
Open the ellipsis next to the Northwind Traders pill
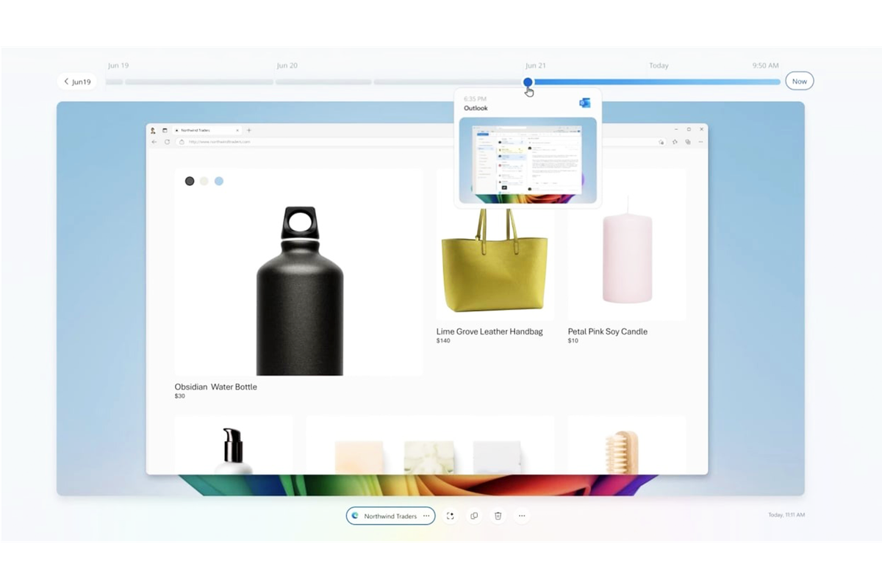[x=426, y=515]
